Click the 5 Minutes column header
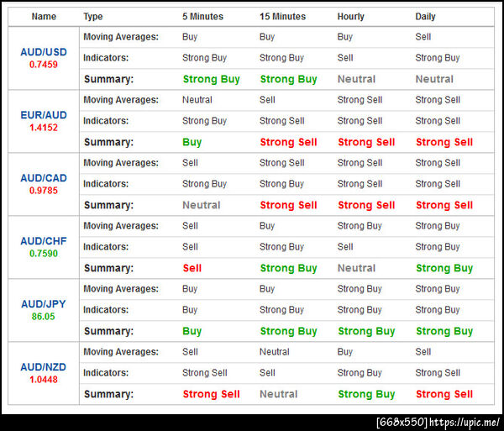Image resolution: width=504 pixels, height=431 pixels. coord(202,17)
